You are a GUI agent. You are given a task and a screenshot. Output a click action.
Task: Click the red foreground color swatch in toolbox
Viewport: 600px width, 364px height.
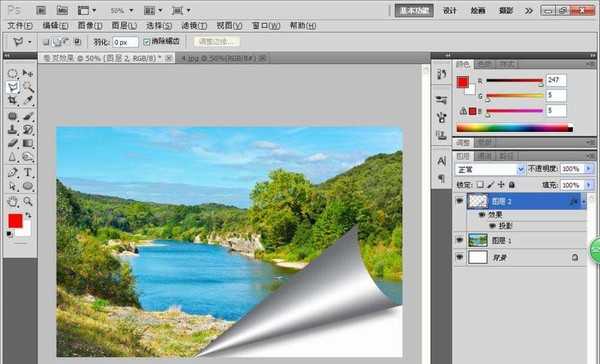[15, 221]
